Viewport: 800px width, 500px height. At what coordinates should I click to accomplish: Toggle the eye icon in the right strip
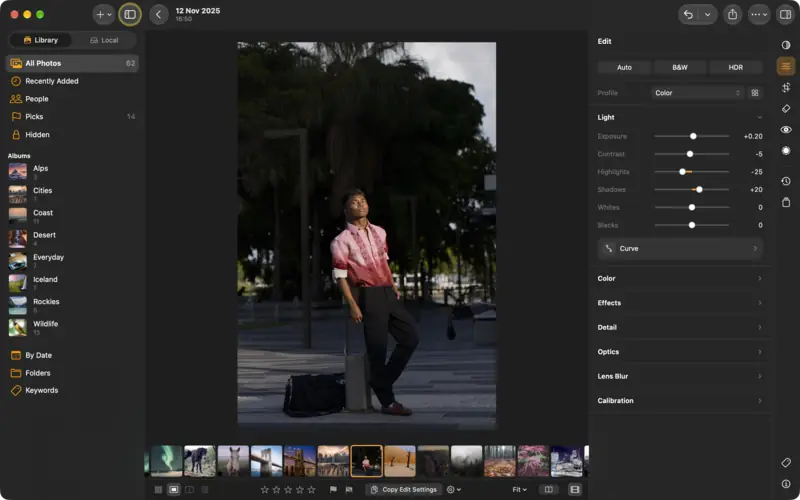(786, 130)
